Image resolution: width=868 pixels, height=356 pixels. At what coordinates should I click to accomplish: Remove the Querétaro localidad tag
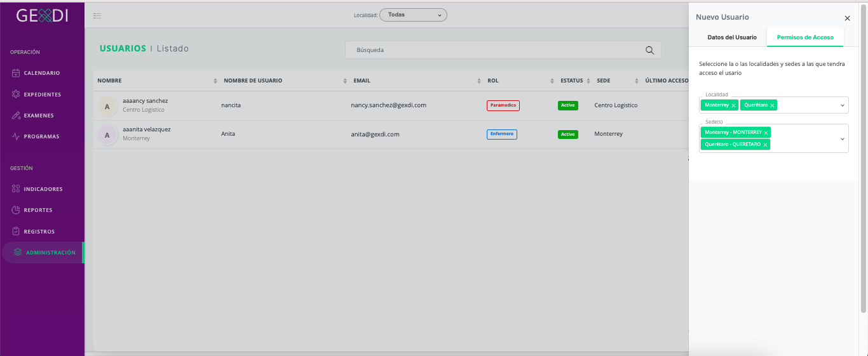point(773,105)
